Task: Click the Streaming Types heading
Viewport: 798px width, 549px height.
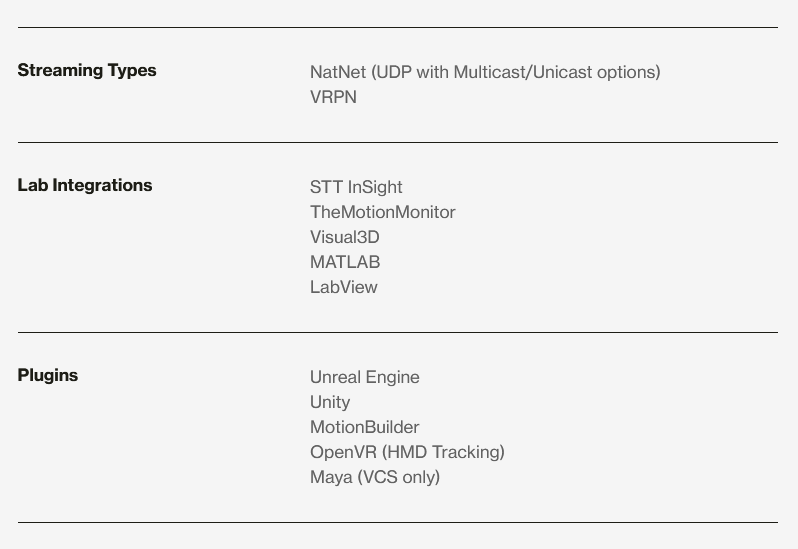Action: tap(87, 70)
